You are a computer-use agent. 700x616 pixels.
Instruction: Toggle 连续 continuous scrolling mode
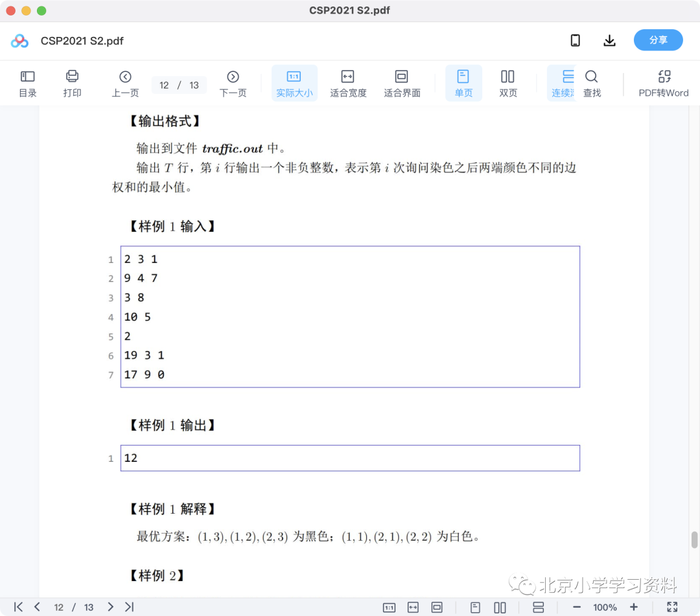pos(563,84)
